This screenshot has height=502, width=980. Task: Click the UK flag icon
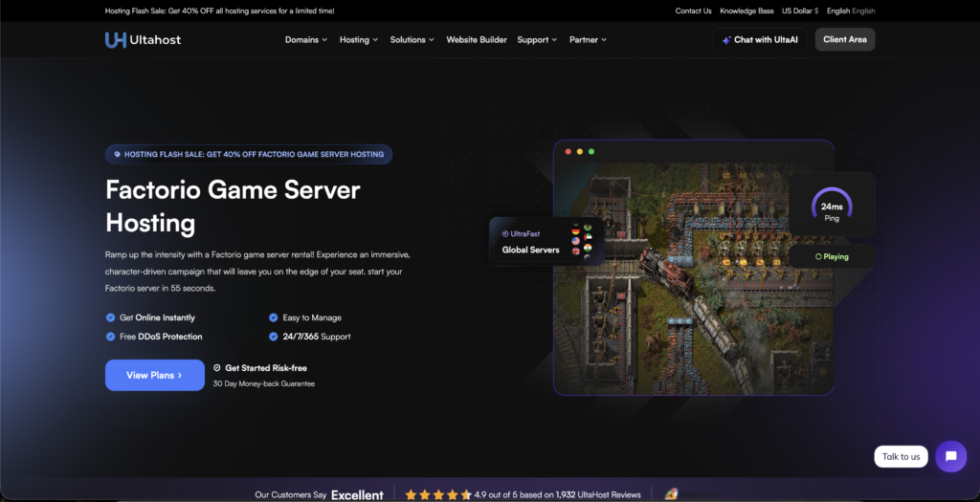575,251
